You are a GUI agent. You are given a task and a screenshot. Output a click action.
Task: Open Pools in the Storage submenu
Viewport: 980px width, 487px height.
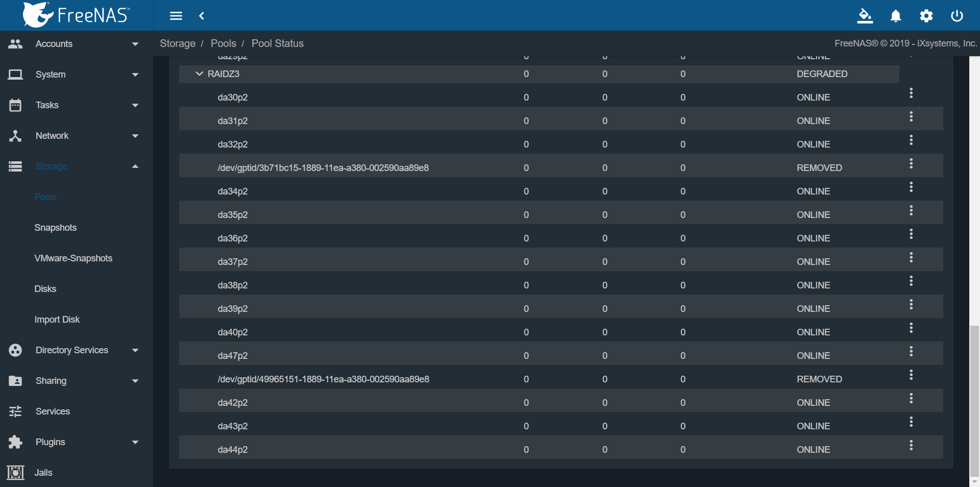pyautogui.click(x=45, y=197)
